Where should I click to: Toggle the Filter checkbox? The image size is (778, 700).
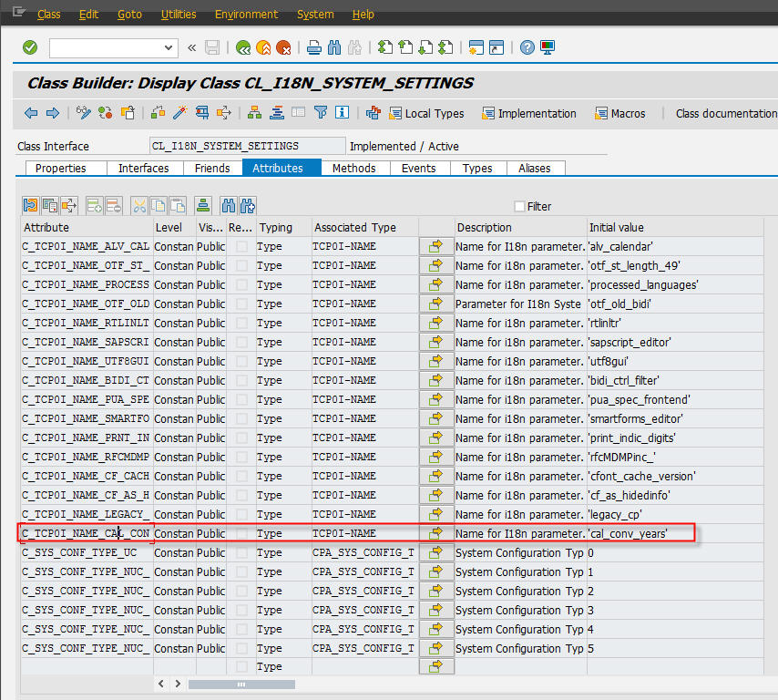[x=520, y=207]
